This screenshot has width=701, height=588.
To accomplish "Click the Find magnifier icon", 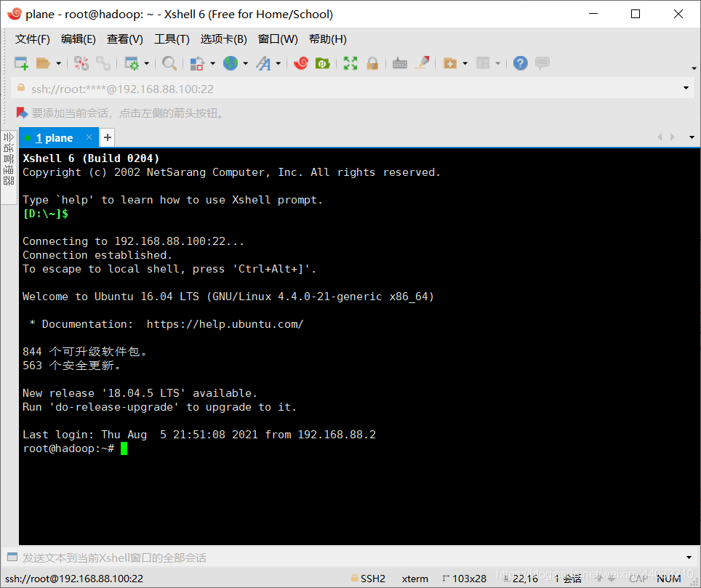I will click(169, 63).
